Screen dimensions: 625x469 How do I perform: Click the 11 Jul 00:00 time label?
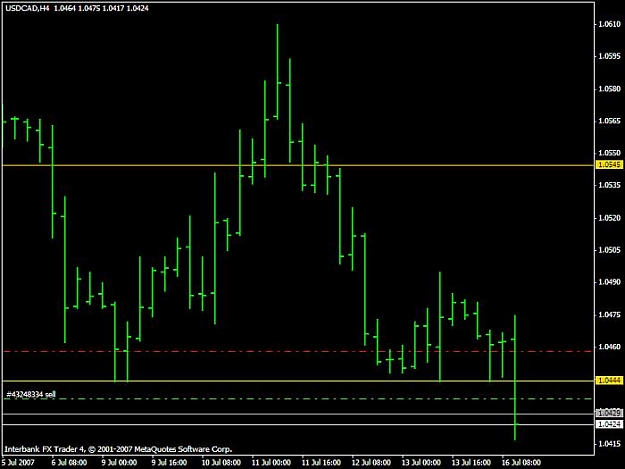(271, 463)
